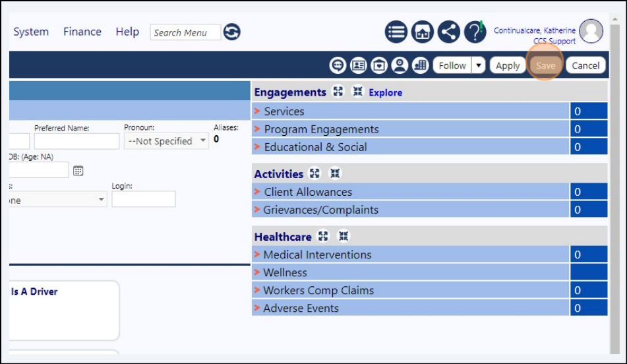Expand all Engagements sections icon
627x364 pixels.
[338, 92]
